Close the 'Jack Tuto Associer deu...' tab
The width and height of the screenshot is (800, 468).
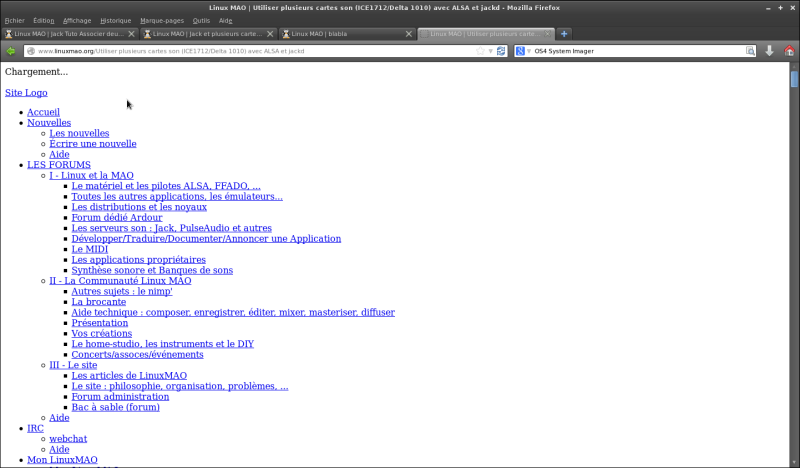(x=131, y=34)
